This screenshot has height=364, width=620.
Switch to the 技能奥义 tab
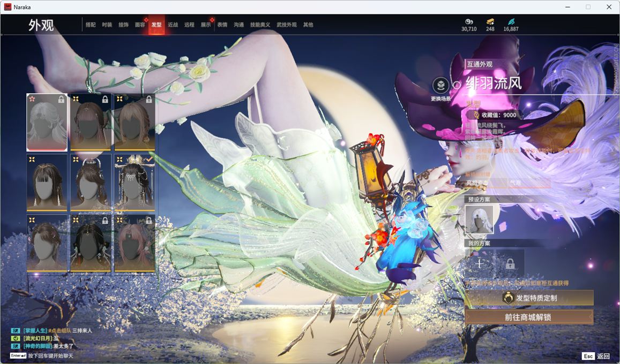[x=260, y=25]
